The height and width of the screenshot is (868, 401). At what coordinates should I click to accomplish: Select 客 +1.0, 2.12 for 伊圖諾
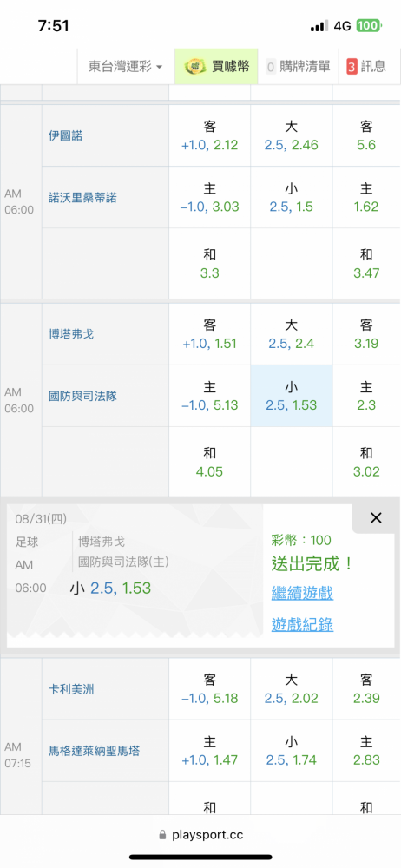[x=209, y=136]
